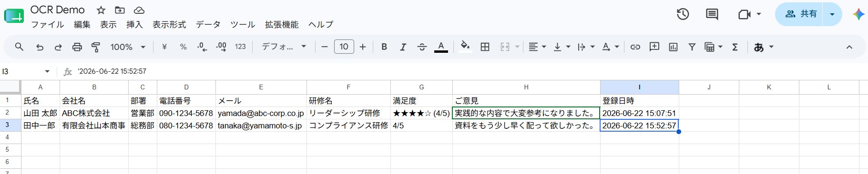The width and height of the screenshot is (868, 174).
Task: Open the データ menu
Action: (x=208, y=24)
